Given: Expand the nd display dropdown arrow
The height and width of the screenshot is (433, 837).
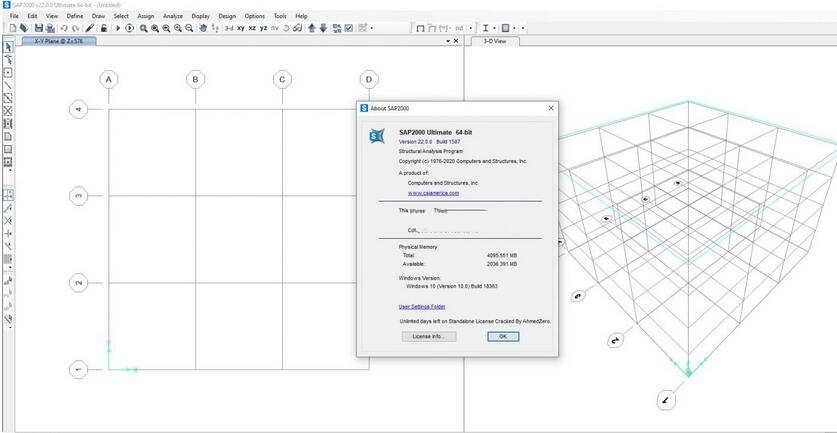Looking at the screenshot, I should coord(470,28).
